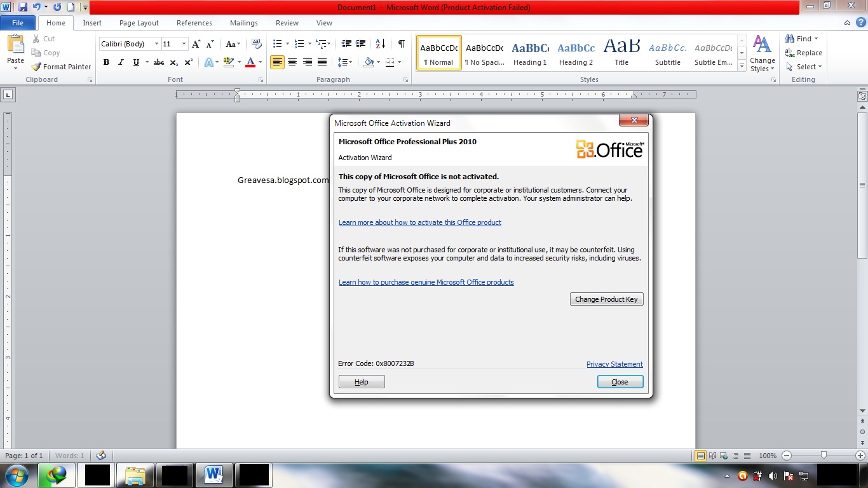The height and width of the screenshot is (488, 868).
Task: Switch to the Mailings ribbon tab
Action: coord(243,23)
